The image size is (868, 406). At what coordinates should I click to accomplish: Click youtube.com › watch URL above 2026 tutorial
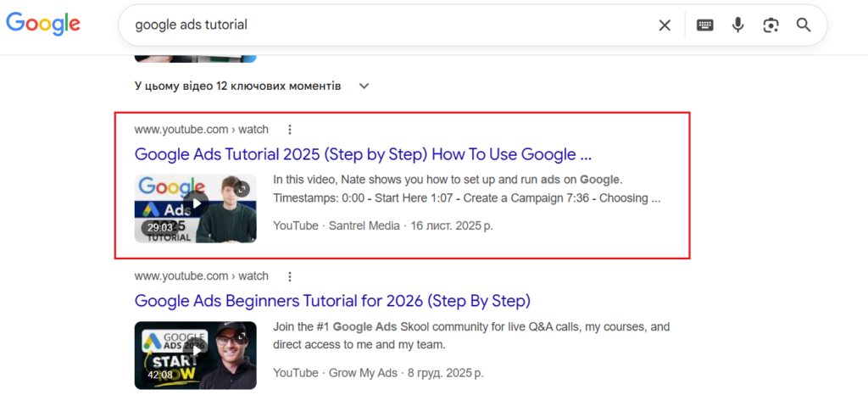pos(202,276)
